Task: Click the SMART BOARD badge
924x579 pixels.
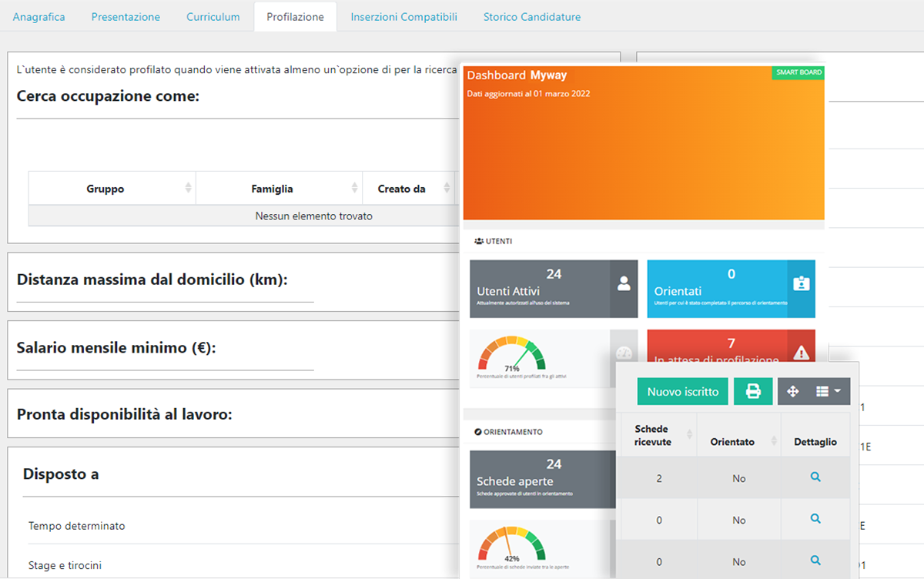Action: [x=798, y=72]
